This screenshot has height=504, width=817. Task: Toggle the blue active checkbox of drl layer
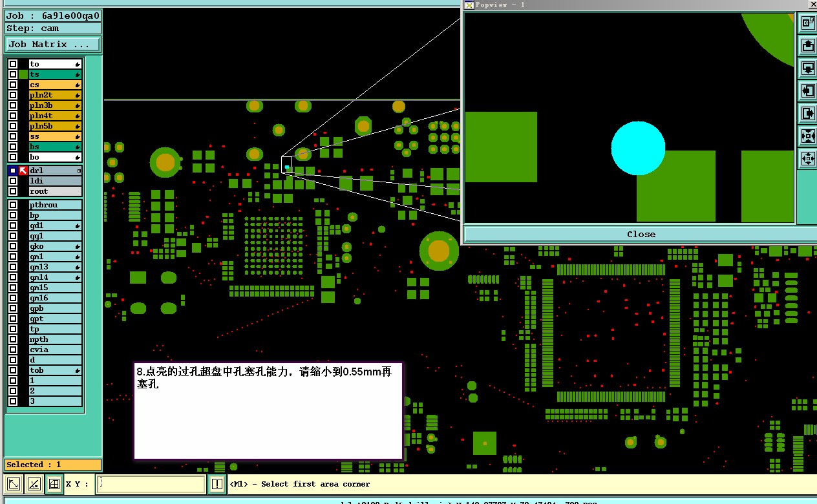[x=13, y=171]
